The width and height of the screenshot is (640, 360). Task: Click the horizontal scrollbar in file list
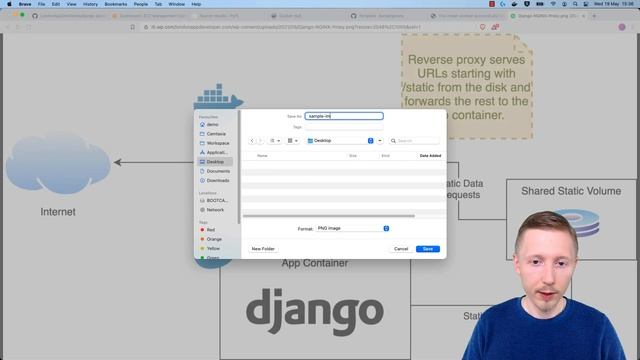[x=329, y=216]
